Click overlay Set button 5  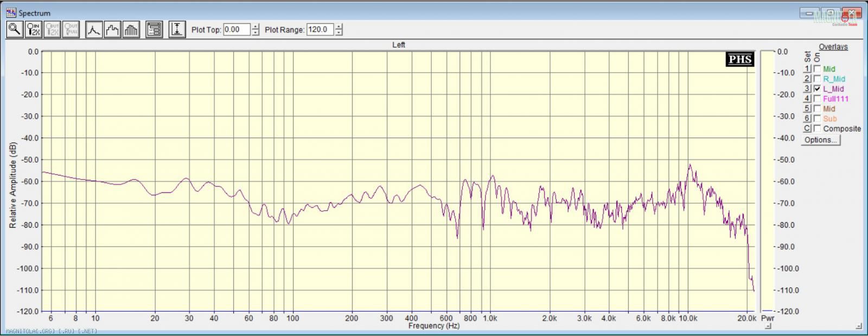point(807,108)
